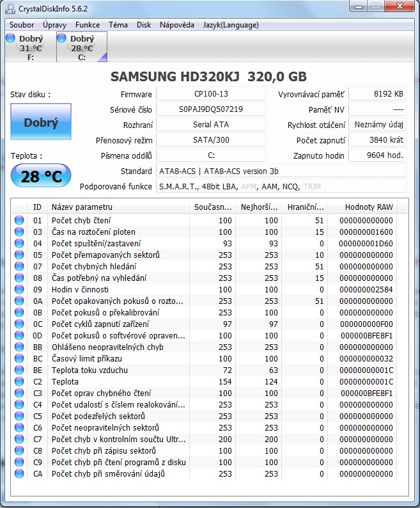This screenshot has width=420, height=508.
Task: Minimize the CrystalDiskInfo window
Action: [x=359, y=6]
